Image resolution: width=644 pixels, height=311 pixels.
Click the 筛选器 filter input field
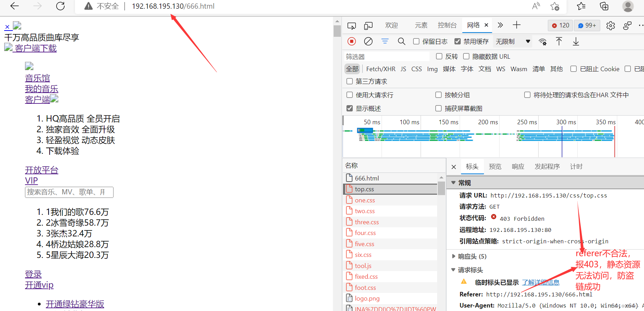387,57
